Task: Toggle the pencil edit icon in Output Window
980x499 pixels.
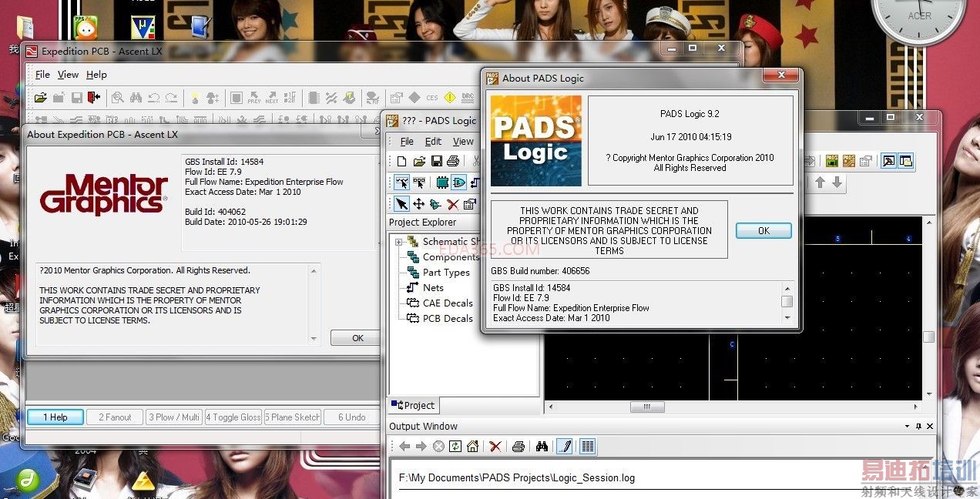Action: point(564,446)
